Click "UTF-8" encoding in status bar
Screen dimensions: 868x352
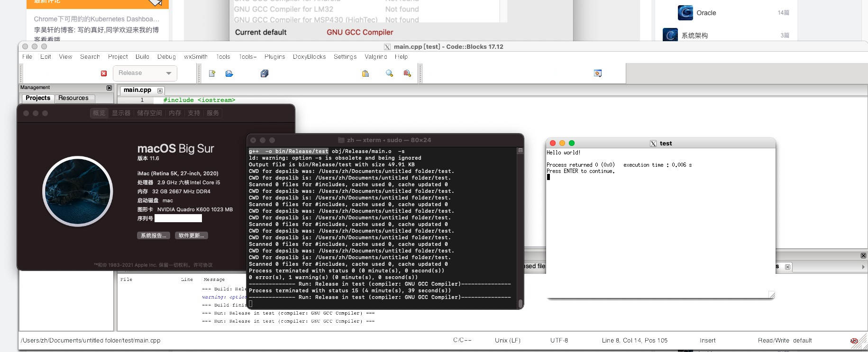pos(559,341)
